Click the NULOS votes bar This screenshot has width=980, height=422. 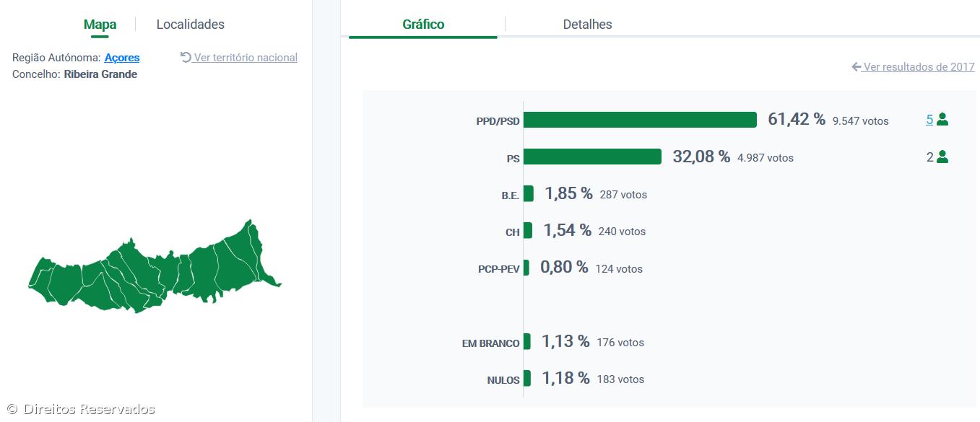pyautogui.click(x=527, y=378)
